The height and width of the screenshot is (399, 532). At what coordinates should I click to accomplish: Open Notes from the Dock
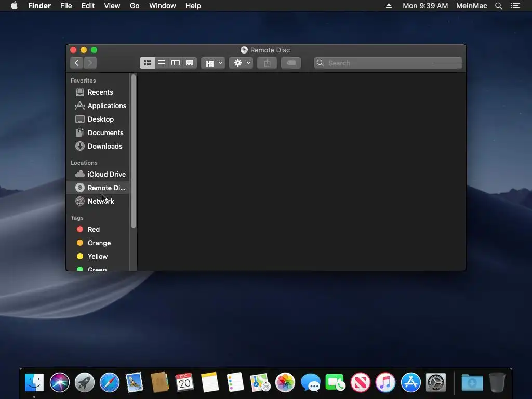[210, 382]
